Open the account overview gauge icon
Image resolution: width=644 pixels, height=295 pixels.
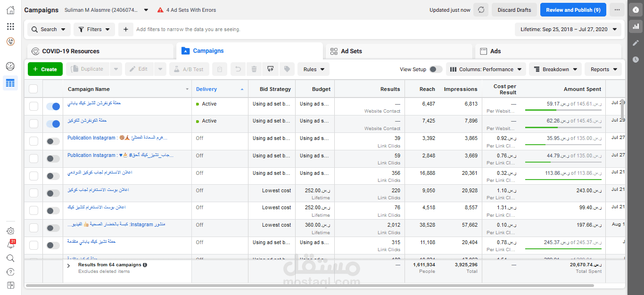click(x=10, y=66)
